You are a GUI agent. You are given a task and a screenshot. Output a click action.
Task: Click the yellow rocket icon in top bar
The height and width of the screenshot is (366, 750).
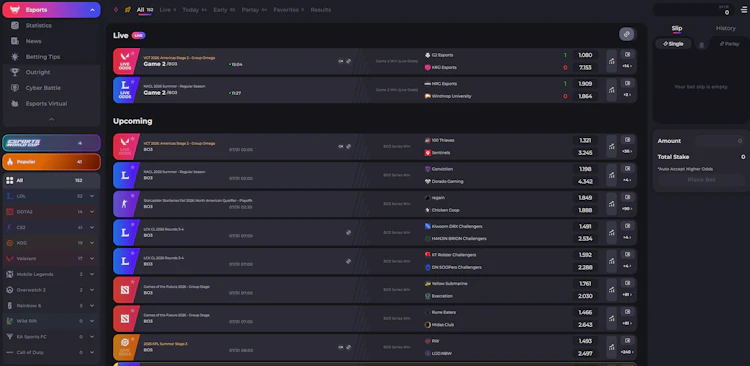click(128, 10)
